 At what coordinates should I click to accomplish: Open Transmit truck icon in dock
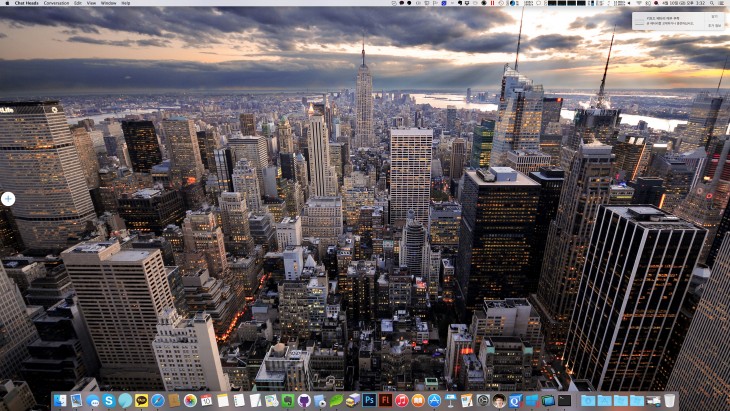(352, 401)
